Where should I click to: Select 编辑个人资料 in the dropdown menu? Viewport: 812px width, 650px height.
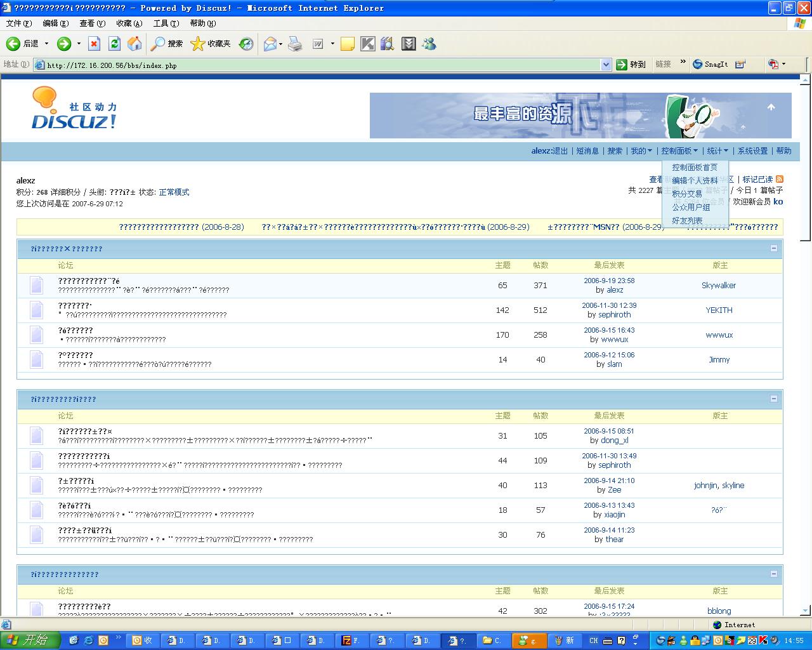tap(695, 181)
